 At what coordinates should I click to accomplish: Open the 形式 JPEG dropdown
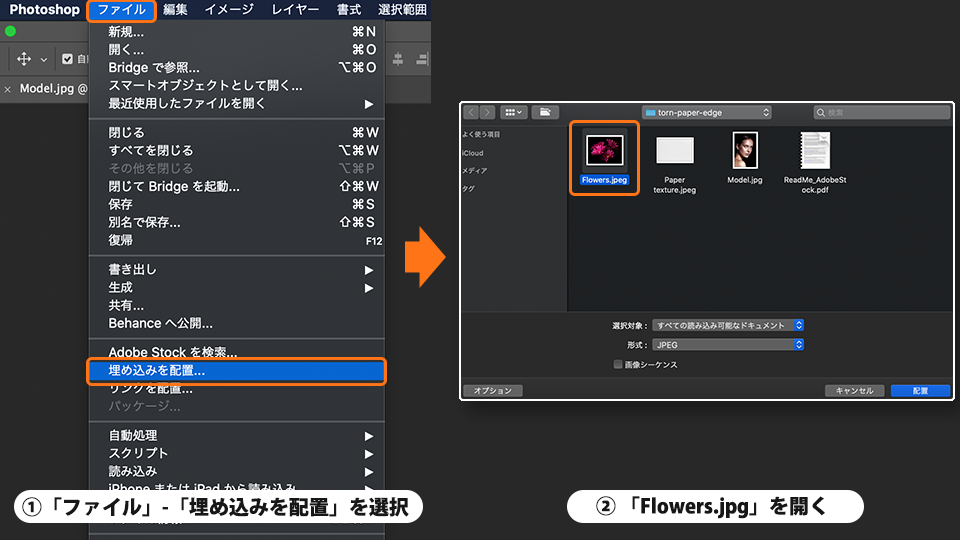tap(728, 345)
